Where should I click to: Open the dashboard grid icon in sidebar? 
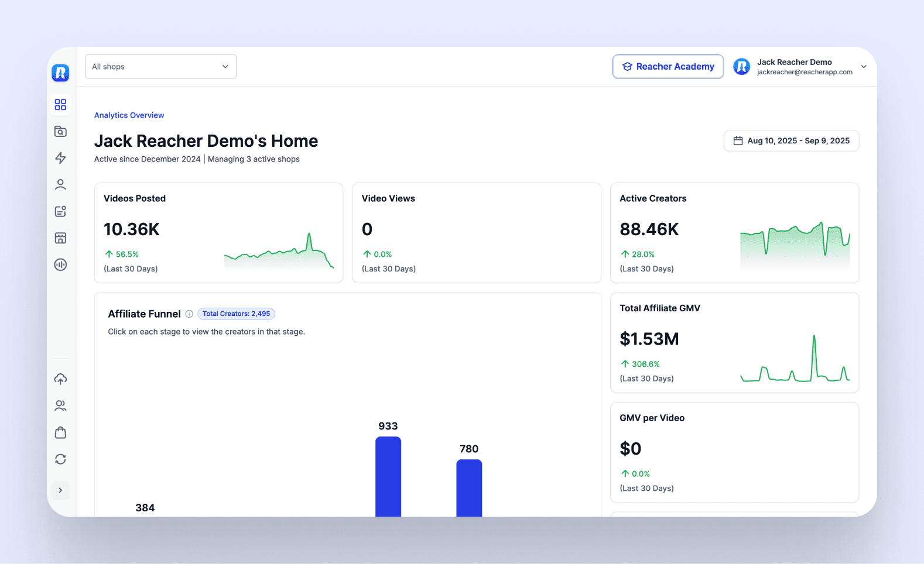pyautogui.click(x=60, y=105)
